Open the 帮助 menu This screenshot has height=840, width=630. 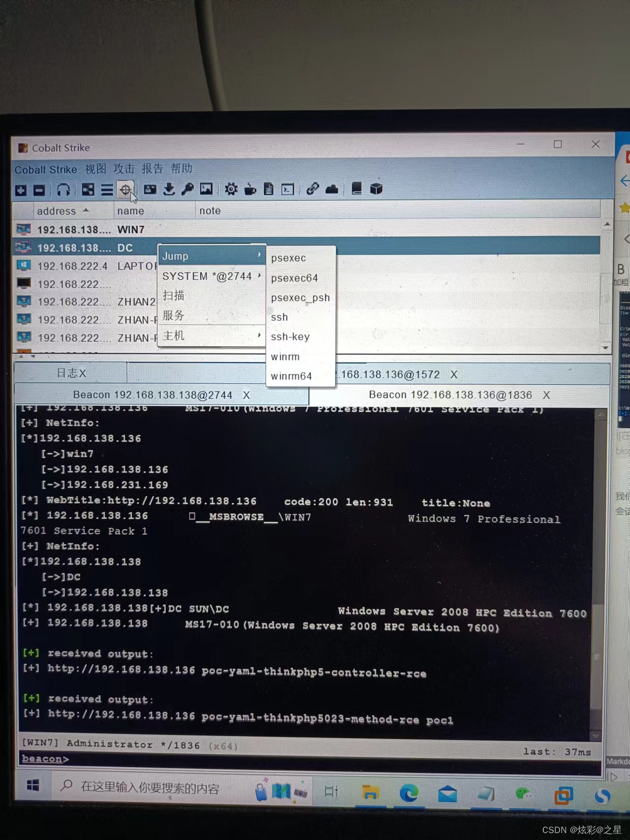pos(181,169)
